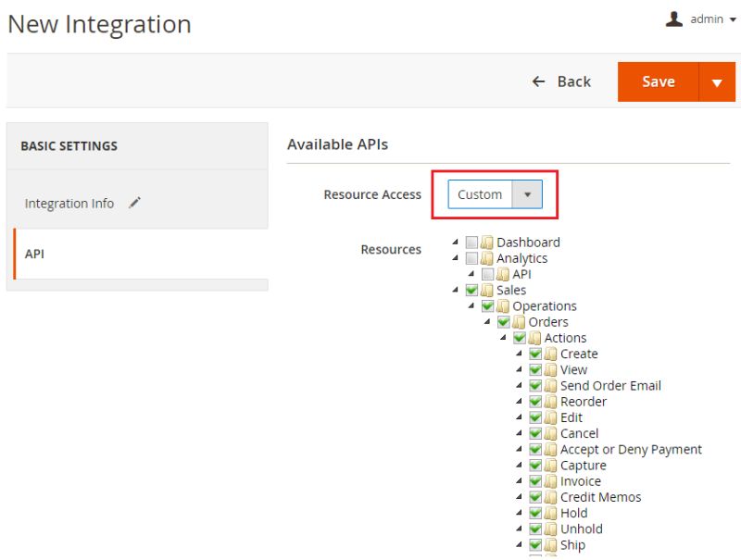Uncheck the Ship checkbox

coord(535,545)
